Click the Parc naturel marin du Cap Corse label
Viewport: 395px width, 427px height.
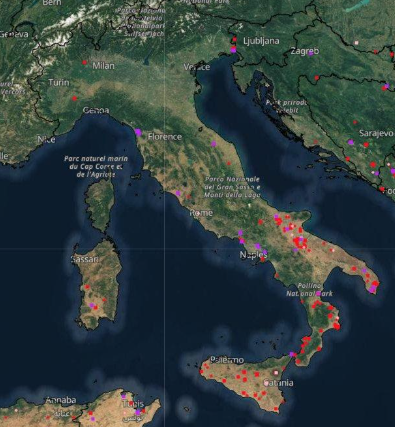(x=96, y=166)
